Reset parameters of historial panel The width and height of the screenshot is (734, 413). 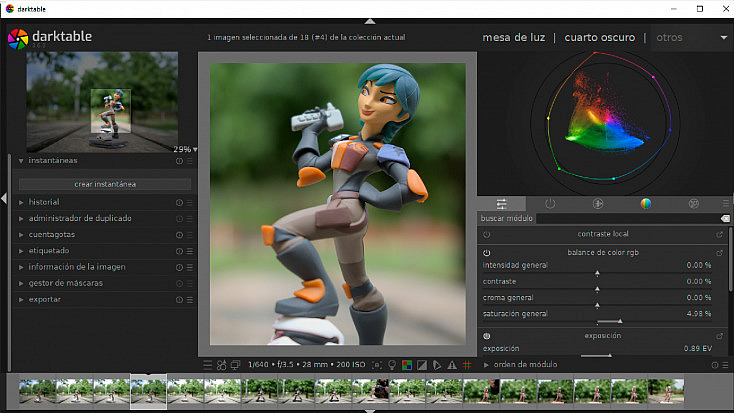(179, 203)
